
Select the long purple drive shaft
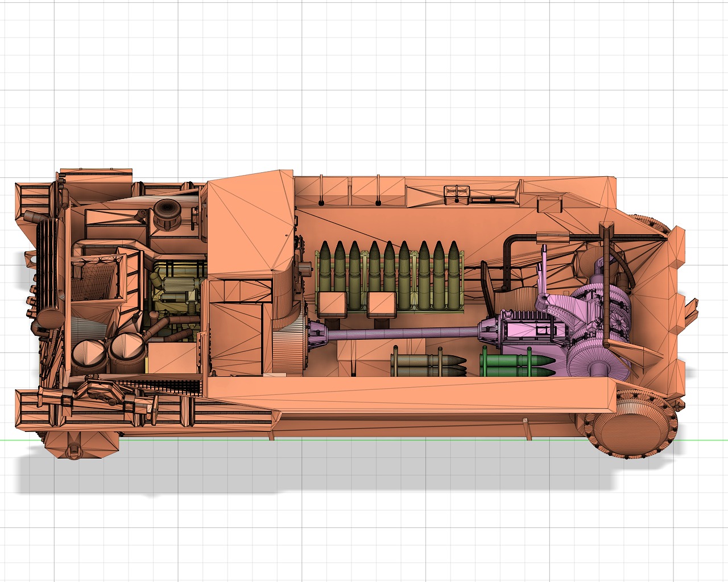pos(398,334)
